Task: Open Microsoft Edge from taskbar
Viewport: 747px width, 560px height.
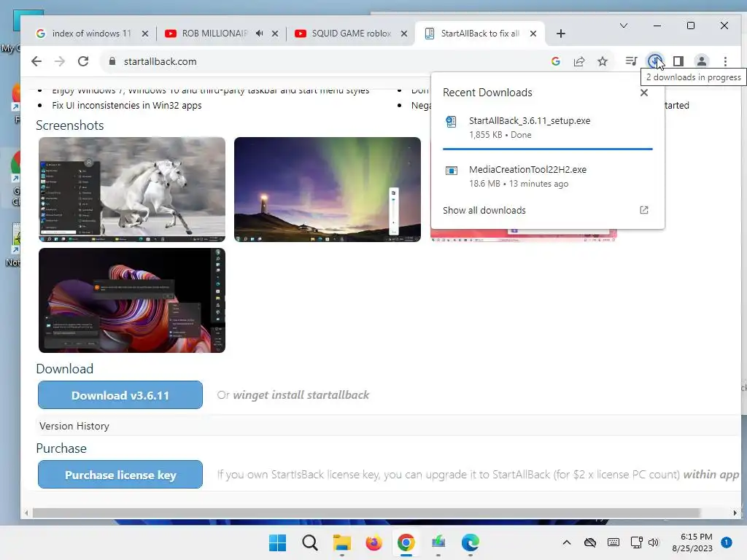Action: (471, 542)
